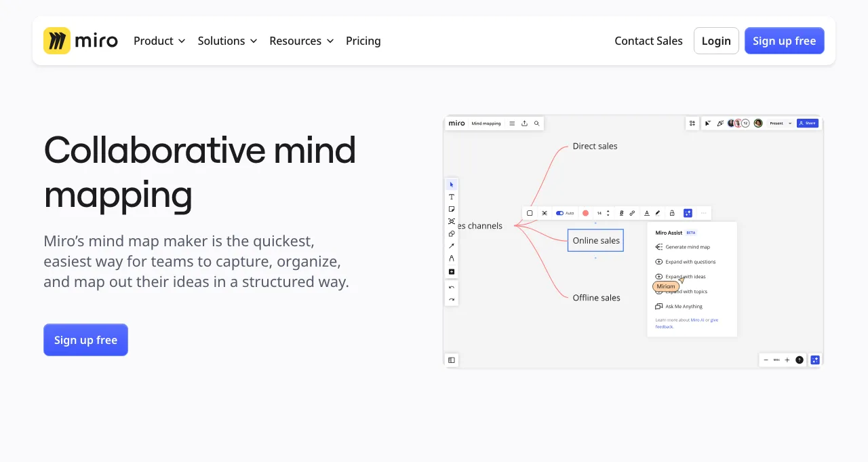The height and width of the screenshot is (462, 868).
Task: Open the apps grid icon near collaborators
Action: [x=692, y=123]
